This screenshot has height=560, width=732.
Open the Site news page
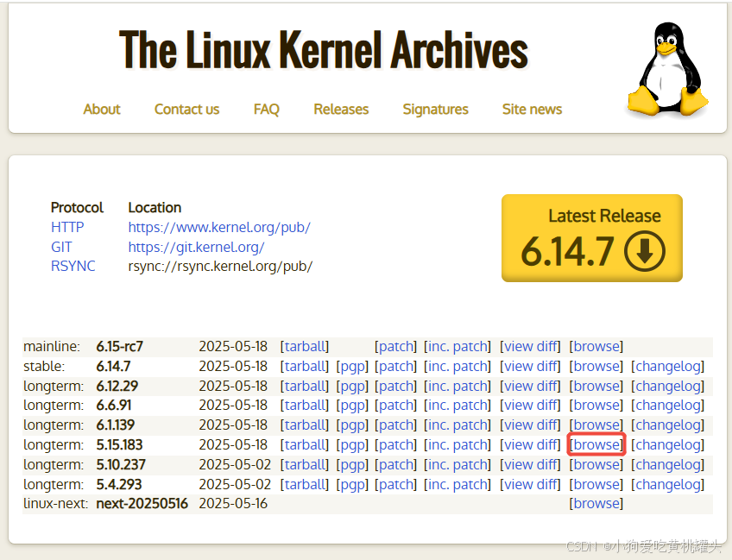tap(532, 110)
